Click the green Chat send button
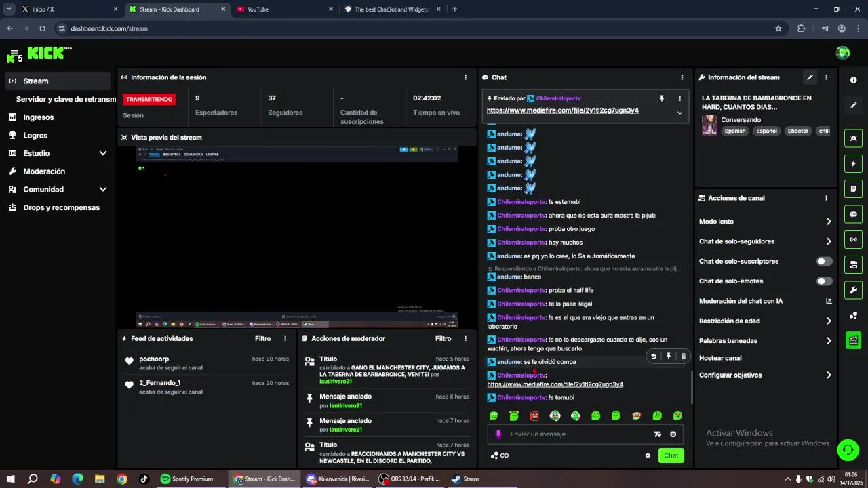This screenshot has height=488, width=868. tap(671, 455)
